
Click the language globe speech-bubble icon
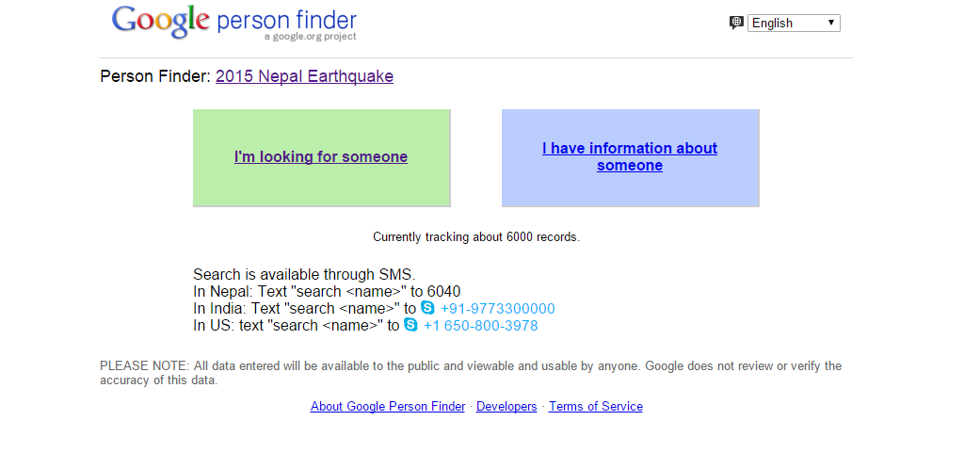pos(736,24)
